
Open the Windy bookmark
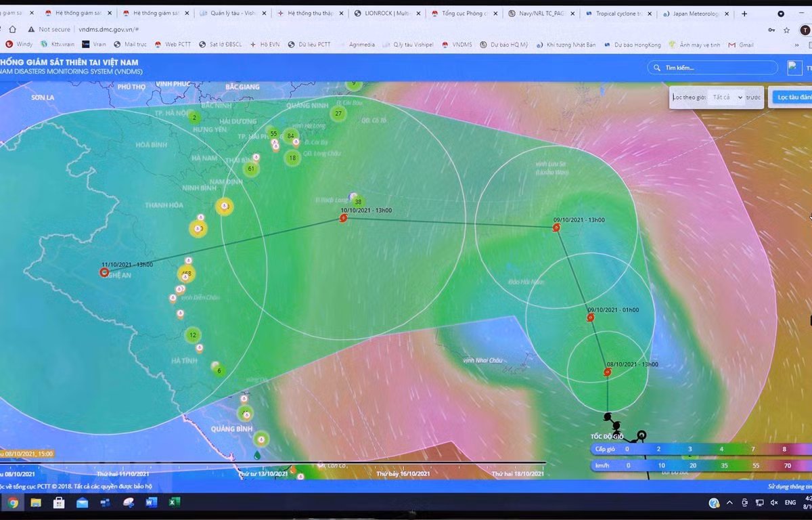pyautogui.click(x=18, y=45)
